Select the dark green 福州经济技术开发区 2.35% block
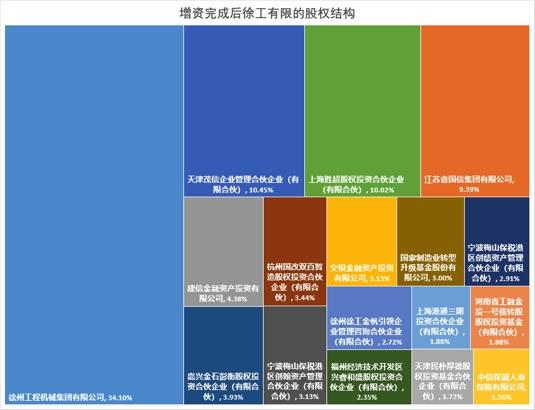The height and width of the screenshot is (410, 535). click(x=369, y=377)
